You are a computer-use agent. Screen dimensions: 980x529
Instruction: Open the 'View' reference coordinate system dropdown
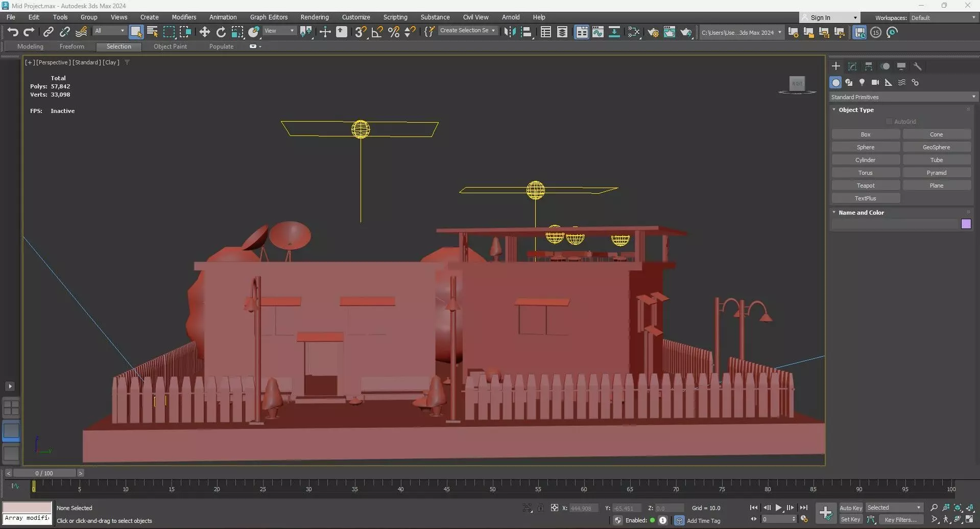click(x=279, y=31)
